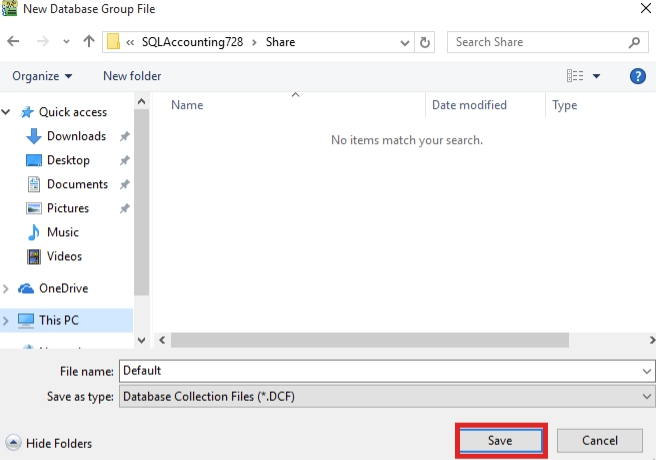Click the change view icon
The height and width of the screenshot is (460, 656).
(575, 76)
